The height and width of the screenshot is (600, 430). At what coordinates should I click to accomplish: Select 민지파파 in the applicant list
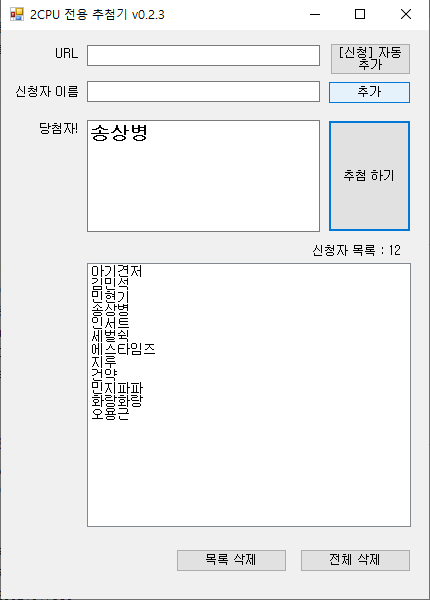[x=117, y=388]
